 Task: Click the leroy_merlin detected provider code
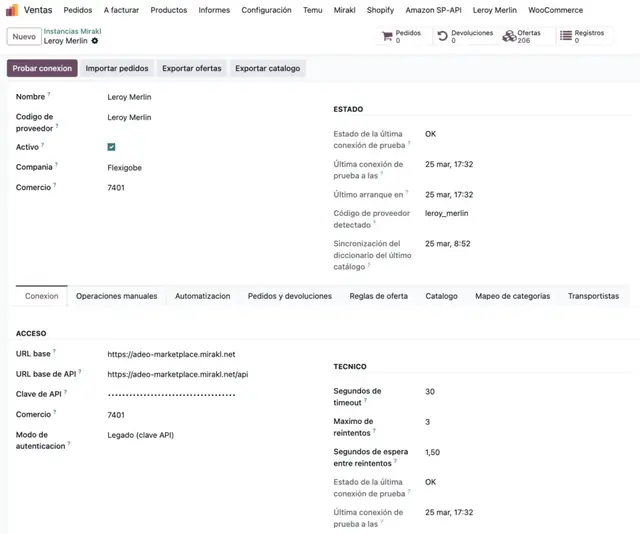pos(447,213)
